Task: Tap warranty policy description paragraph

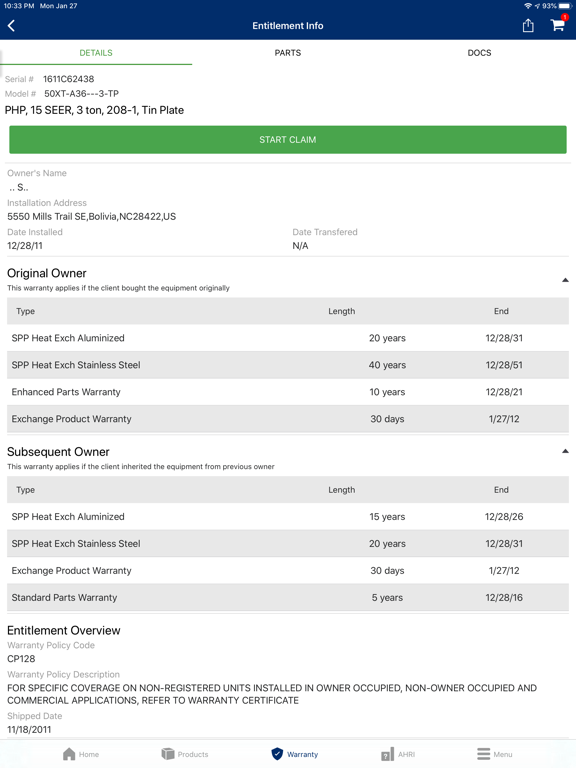Action: tap(272, 694)
